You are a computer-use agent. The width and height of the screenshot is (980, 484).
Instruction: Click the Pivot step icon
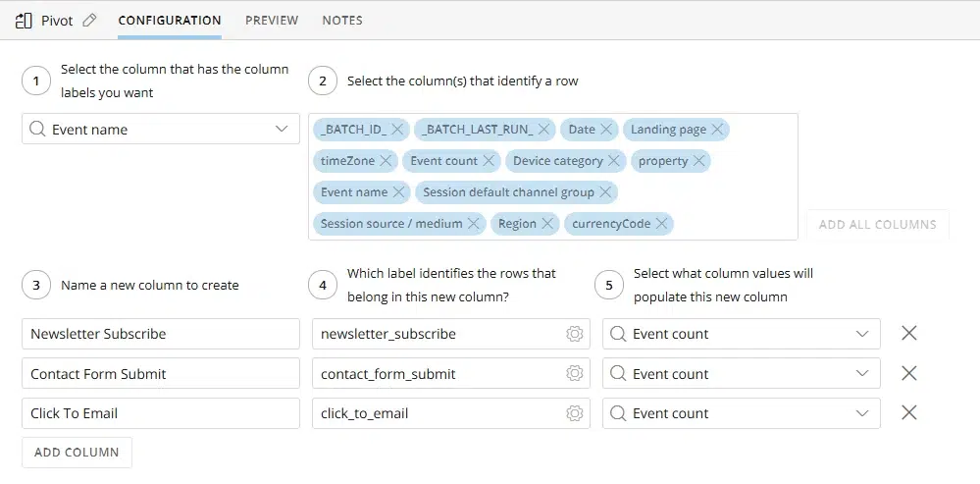click(24, 21)
